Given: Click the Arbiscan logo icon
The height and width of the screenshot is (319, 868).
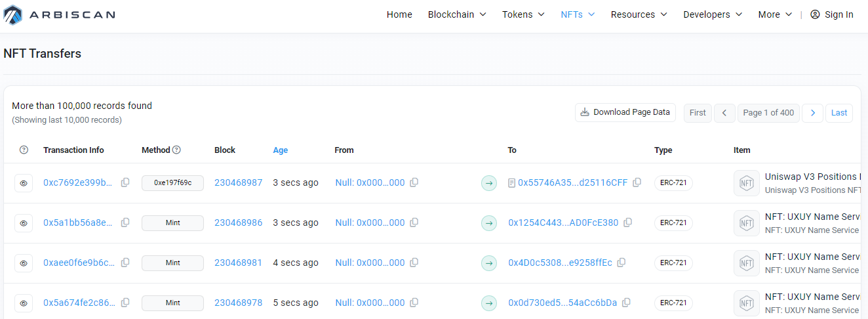Looking at the screenshot, I should tap(13, 14).
